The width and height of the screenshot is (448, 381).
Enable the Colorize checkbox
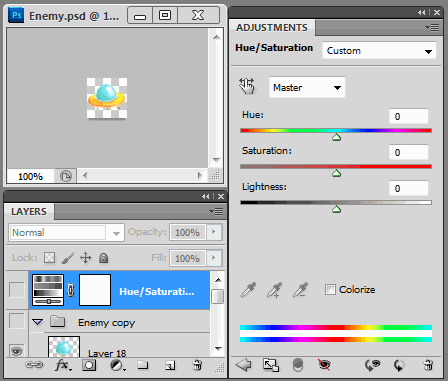point(330,289)
